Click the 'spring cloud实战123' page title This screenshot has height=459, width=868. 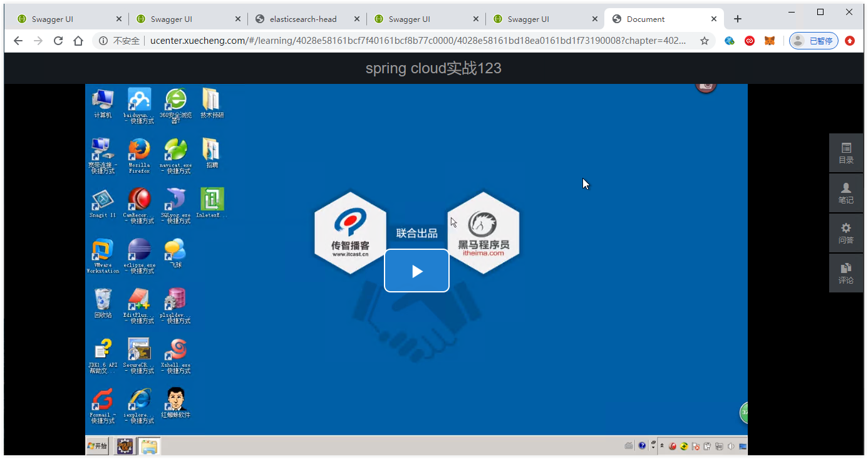tap(433, 68)
